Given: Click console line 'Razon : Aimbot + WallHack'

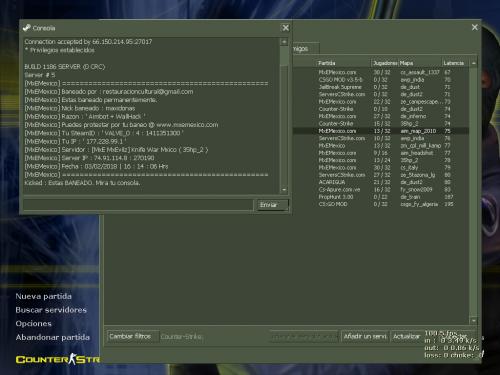Looking at the screenshot, I should pos(85,117).
